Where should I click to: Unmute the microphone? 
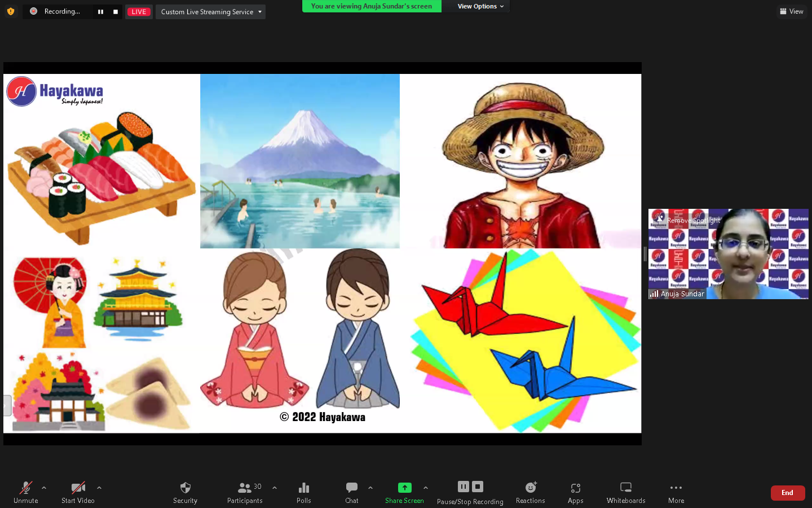pos(26,492)
